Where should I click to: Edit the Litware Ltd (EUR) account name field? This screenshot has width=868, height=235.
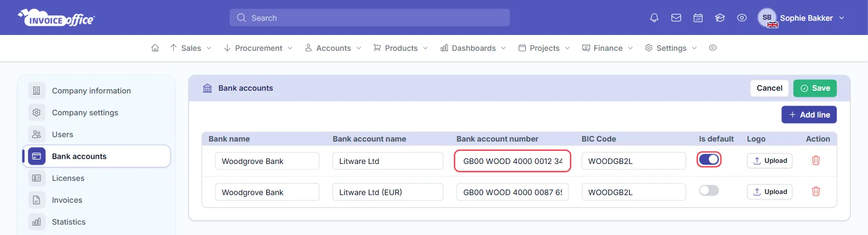388,192
